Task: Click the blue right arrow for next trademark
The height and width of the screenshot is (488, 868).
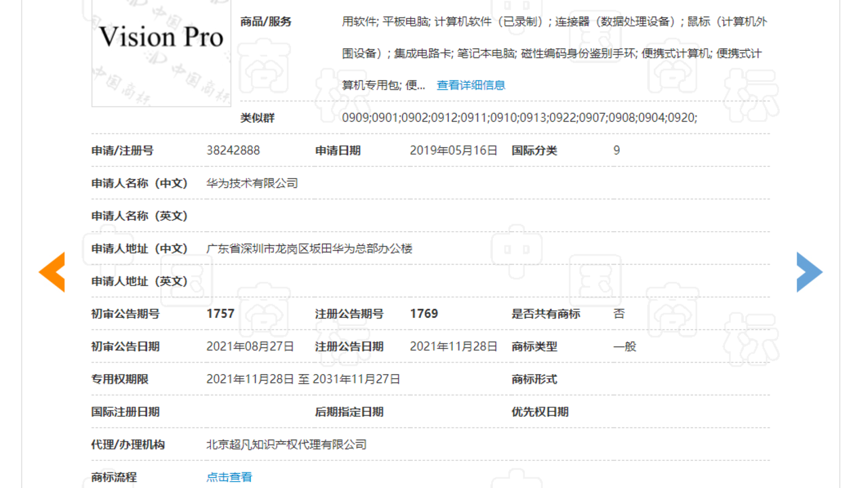Action: [x=809, y=272]
